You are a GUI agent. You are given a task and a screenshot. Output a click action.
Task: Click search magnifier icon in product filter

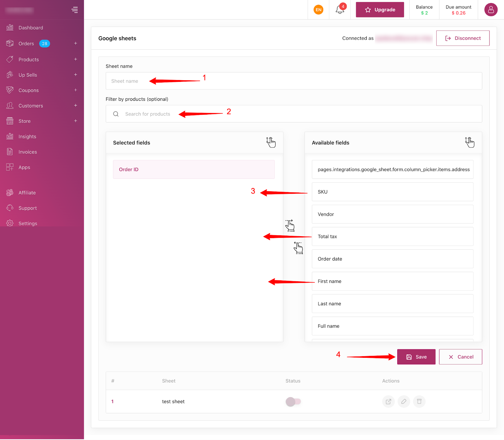[x=116, y=114]
